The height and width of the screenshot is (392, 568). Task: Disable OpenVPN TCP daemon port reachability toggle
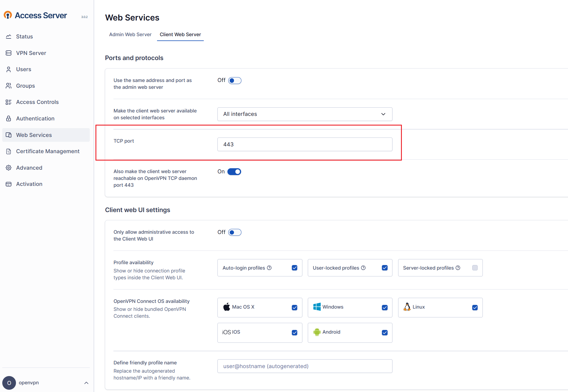(x=234, y=172)
